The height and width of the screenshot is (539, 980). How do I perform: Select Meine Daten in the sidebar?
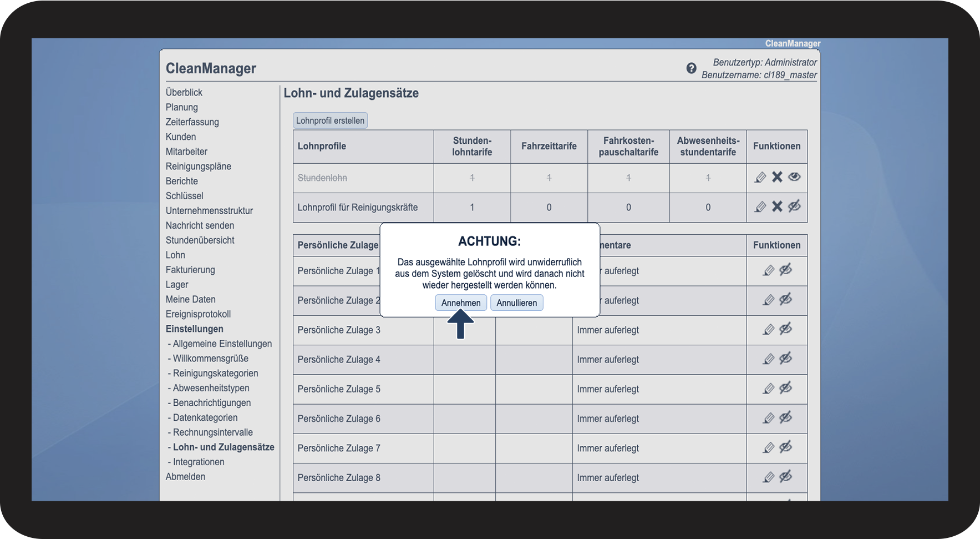click(x=191, y=299)
